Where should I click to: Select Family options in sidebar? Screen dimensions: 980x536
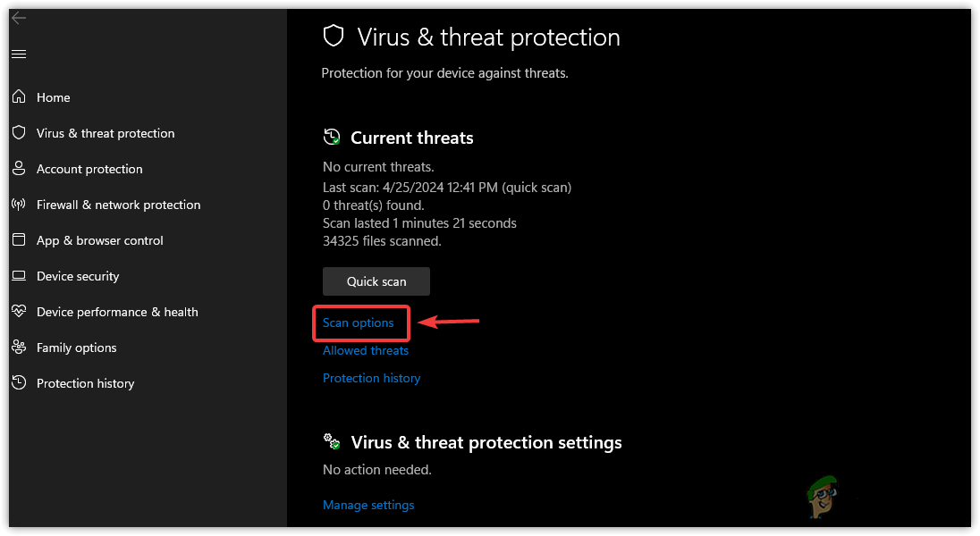77,348
